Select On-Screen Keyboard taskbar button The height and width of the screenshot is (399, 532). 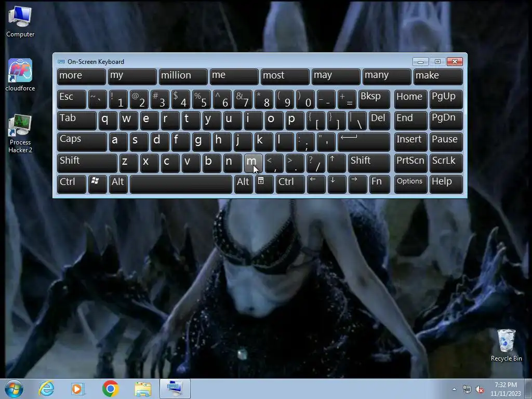[175, 389]
